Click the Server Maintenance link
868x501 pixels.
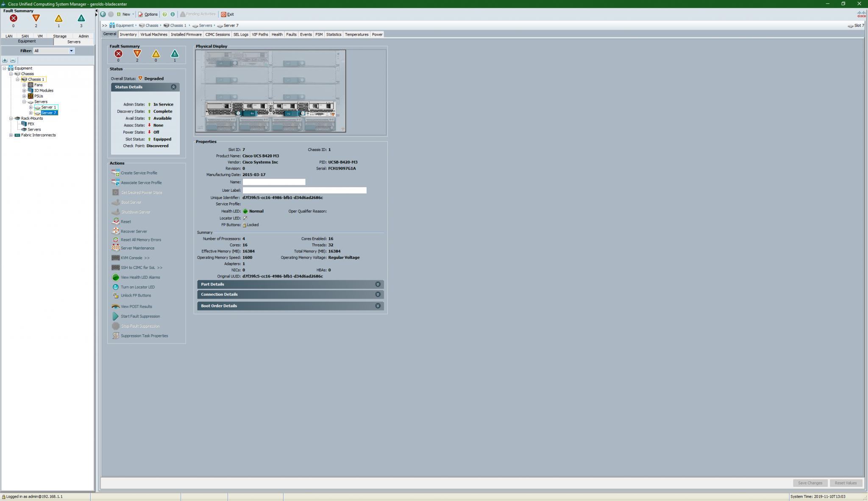[x=137, y=248]
